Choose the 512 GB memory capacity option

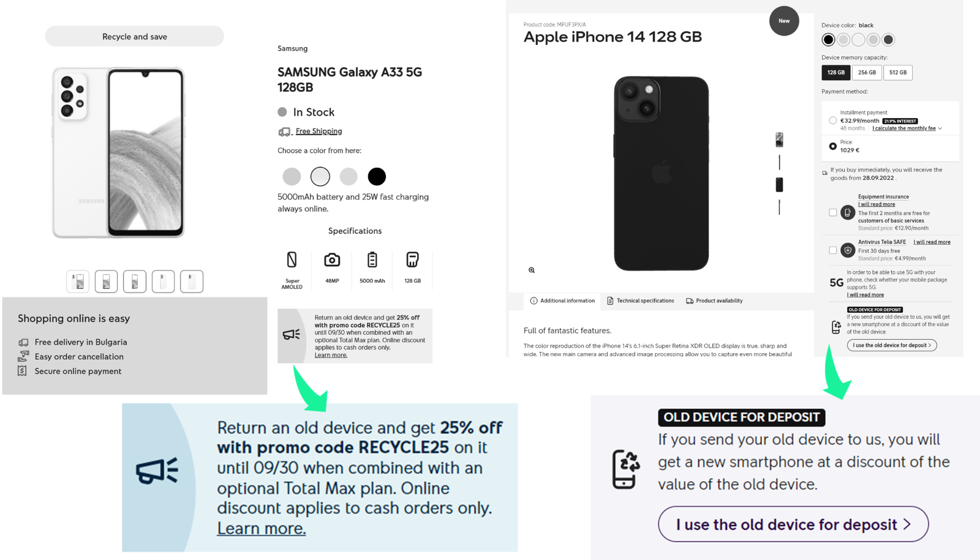pyautogui.click(x=898, y=72)
